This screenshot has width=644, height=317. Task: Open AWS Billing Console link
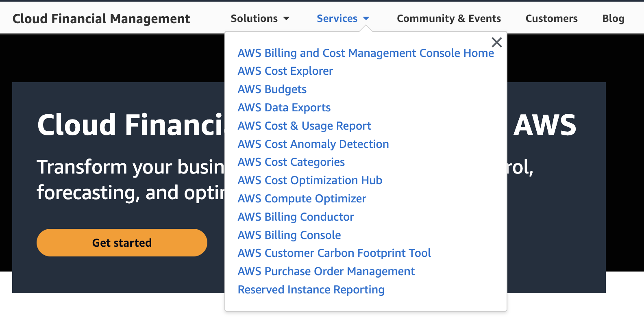pyautogui.click(x=289, y=235)
